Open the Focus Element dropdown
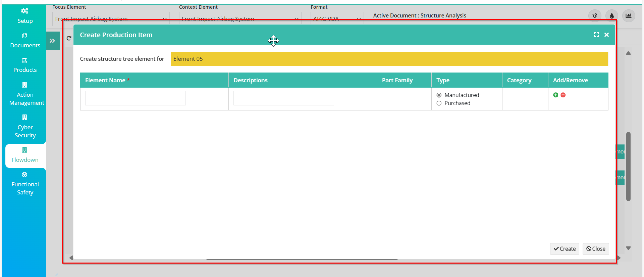The height and width of the screenshot is (277, 644). tap(111, 18)
